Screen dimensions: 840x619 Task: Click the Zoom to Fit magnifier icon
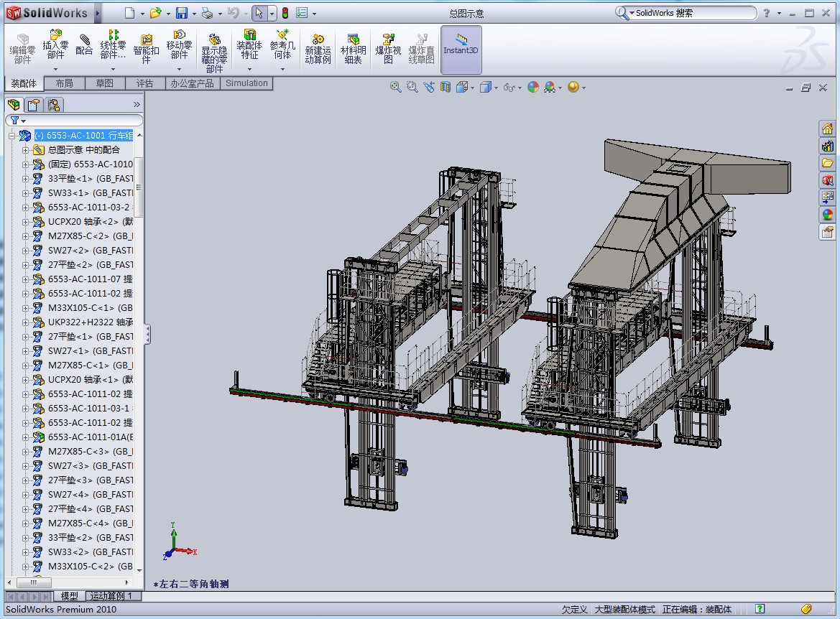click(x=395, y=87)
